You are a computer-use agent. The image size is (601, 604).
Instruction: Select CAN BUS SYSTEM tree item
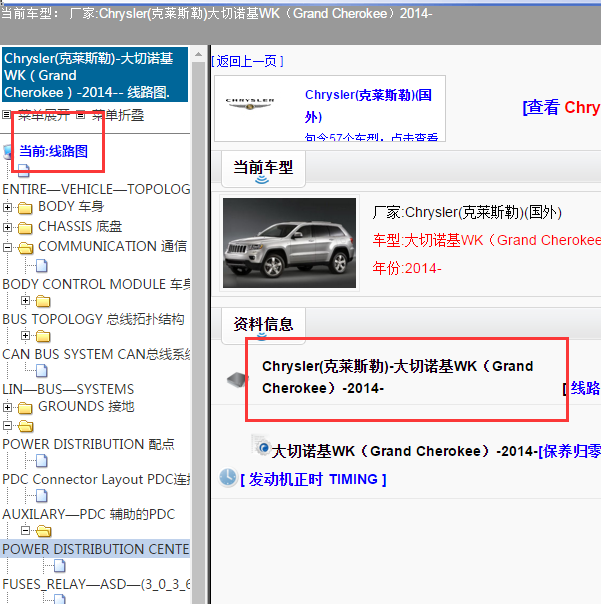tap(96, 354)
